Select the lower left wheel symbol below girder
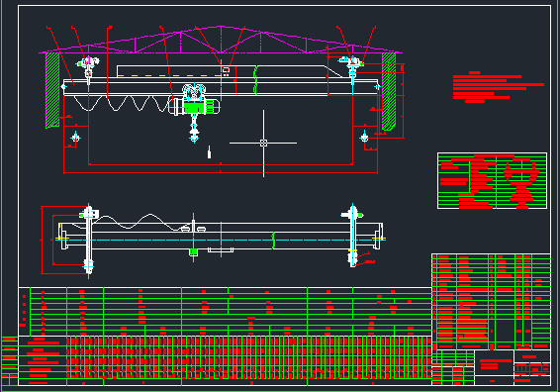 click(x=75, y=138)
